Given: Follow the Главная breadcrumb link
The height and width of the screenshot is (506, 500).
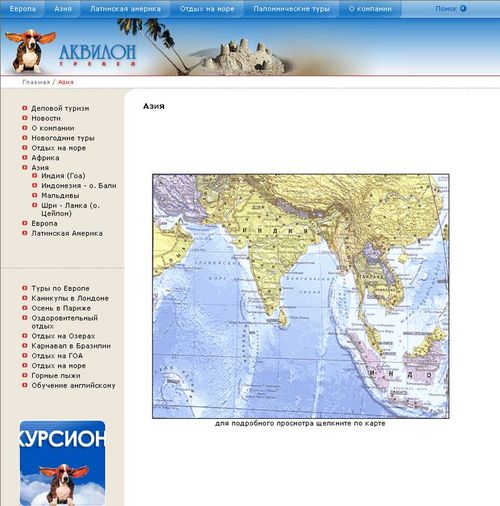Looking at the screenshot, I should click(x=36, y=82).
